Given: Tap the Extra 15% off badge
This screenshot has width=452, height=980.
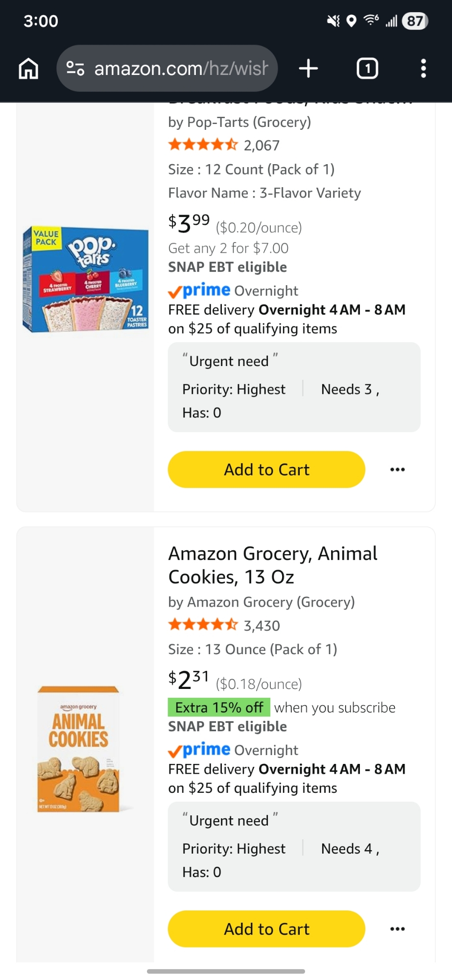Looking at the screenshot, I should pyautogui.click(x=219, y=708).
